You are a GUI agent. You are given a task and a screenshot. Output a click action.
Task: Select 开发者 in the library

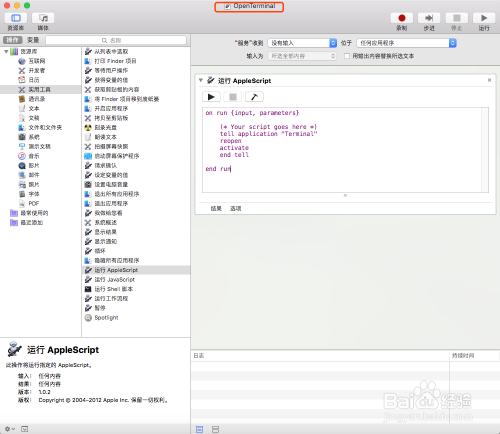point(36,70)
